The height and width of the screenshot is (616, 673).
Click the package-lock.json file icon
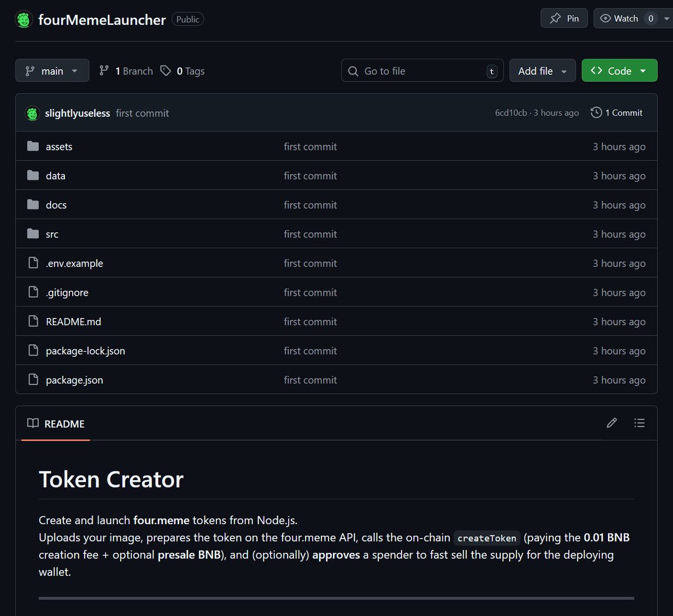pyautogui.click(x=33, y=351)
